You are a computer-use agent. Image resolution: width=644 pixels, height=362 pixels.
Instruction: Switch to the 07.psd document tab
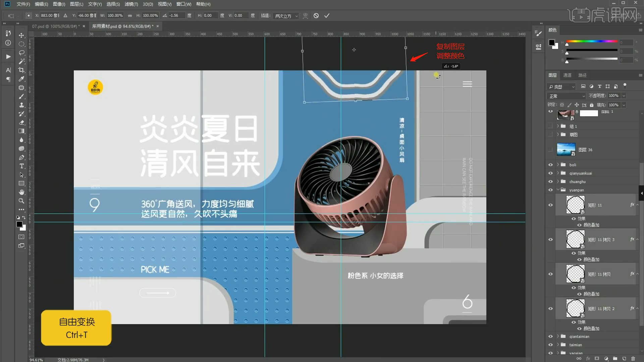coord(55,26)
